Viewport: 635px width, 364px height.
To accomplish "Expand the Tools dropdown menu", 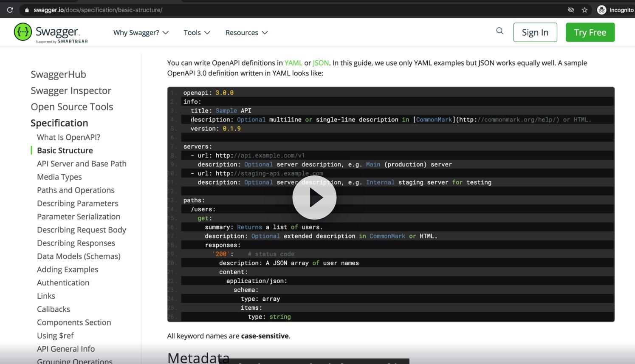I will tap(197, 33).
